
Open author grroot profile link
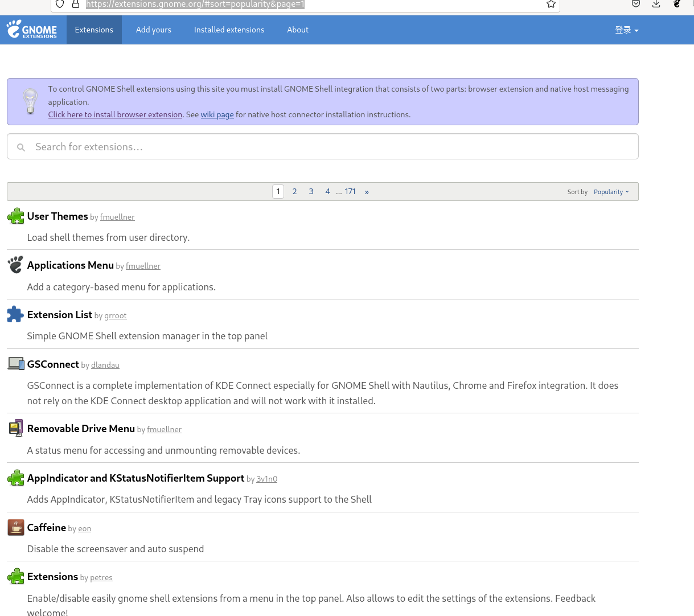point(116,315)
